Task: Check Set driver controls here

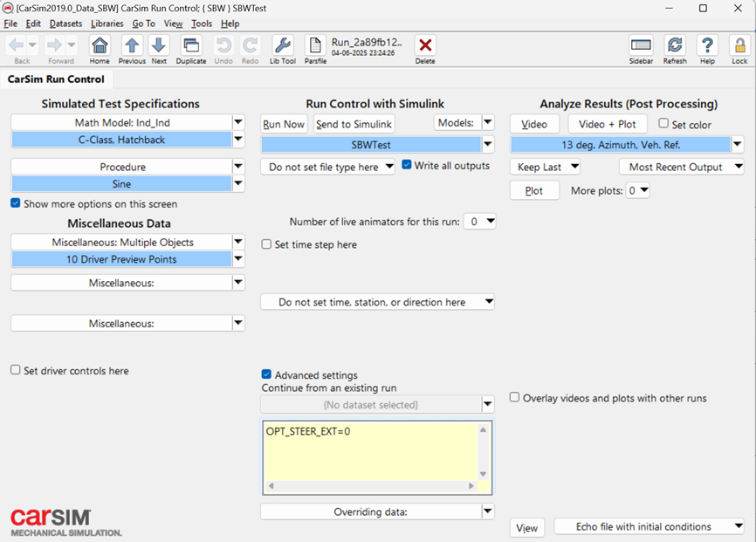Action: (x=16, y=370)
